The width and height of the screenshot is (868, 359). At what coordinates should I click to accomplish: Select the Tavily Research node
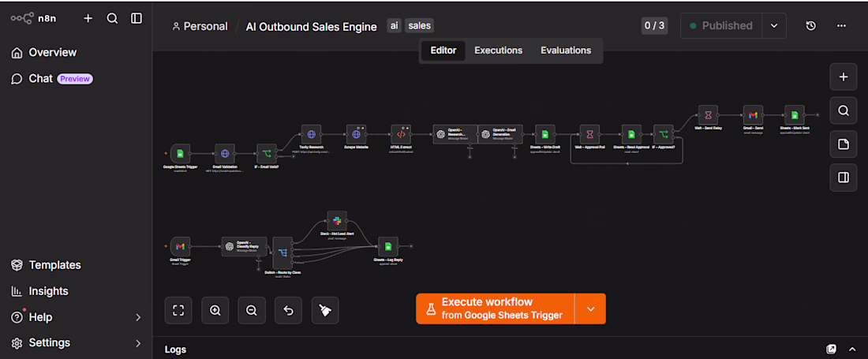pos(311,134)
